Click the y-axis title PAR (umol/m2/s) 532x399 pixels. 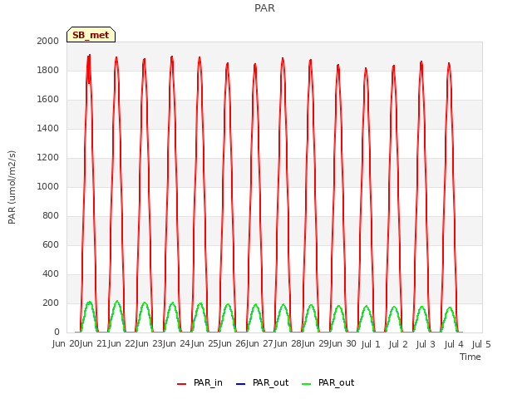point(12,187)
